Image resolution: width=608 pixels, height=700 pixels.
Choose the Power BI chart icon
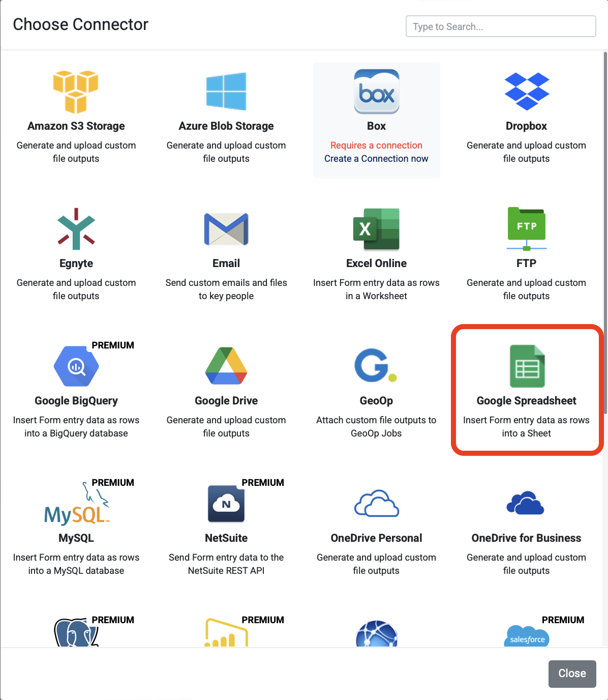(226, 633)
